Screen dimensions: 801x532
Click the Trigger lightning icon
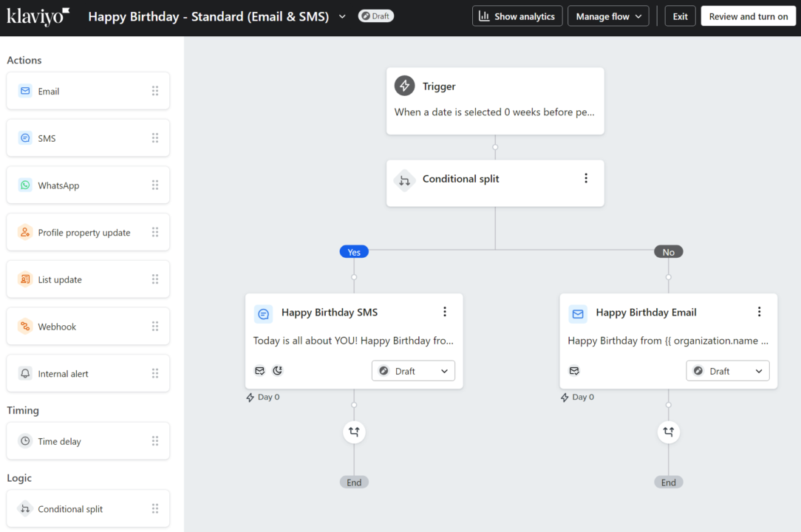pos(404,86)
